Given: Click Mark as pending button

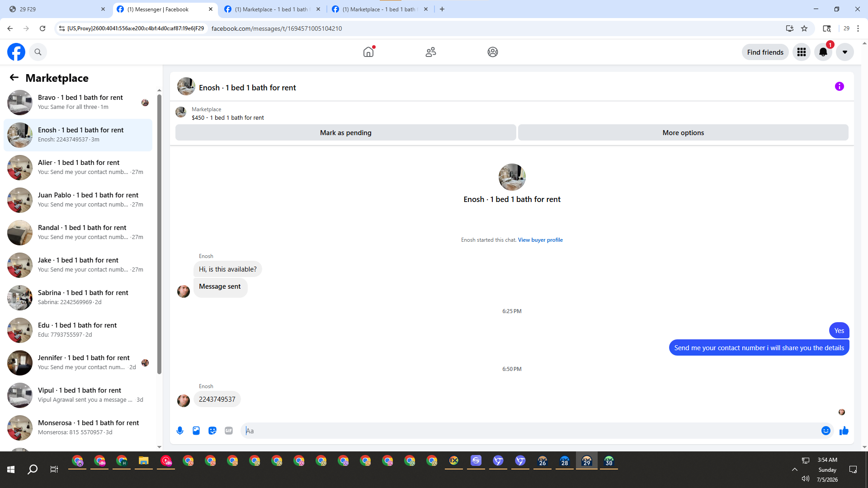Looking at the screenshot, I should click(346, 132).
